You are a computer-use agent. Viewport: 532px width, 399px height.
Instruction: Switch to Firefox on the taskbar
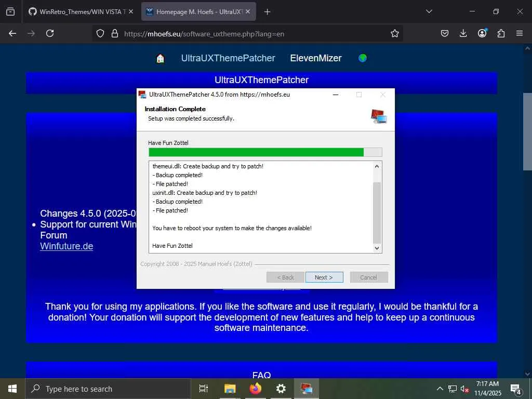(x=256, y=389)
